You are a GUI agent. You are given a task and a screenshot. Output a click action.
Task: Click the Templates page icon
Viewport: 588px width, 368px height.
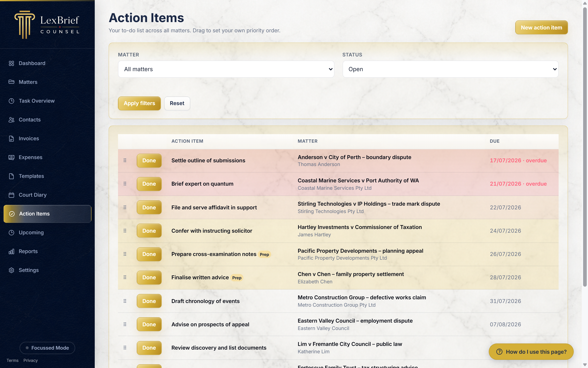[11, 176]
